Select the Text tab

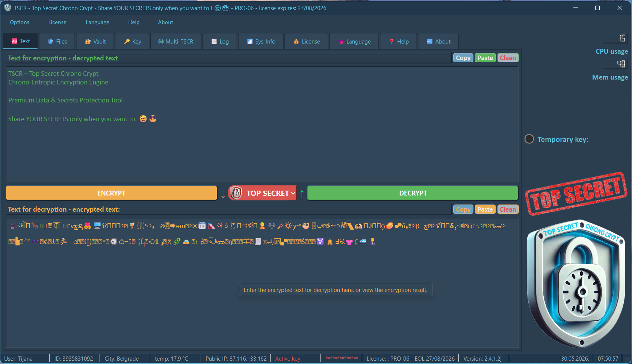pyautogui.click(x=20, y=41)
